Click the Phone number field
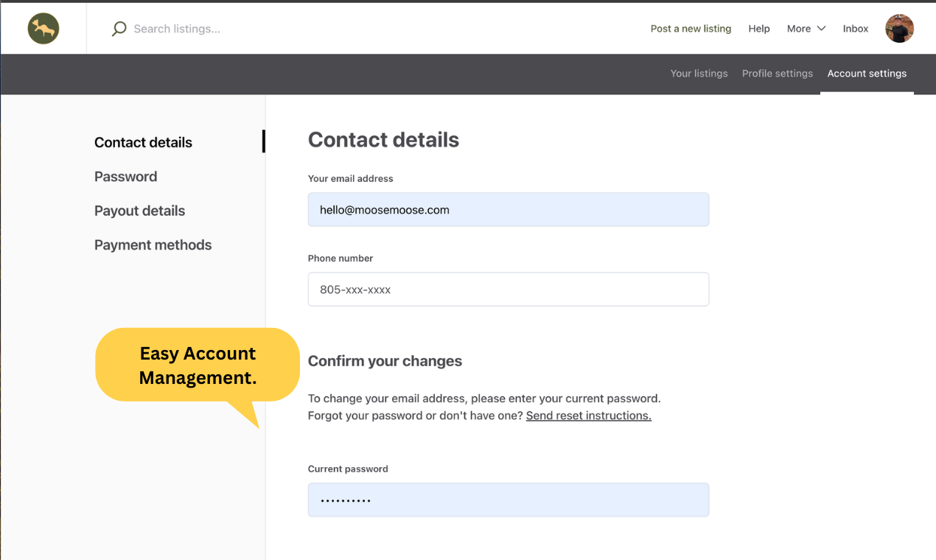Viewport: 936px width, 560px height. click(x=509, y=290)
